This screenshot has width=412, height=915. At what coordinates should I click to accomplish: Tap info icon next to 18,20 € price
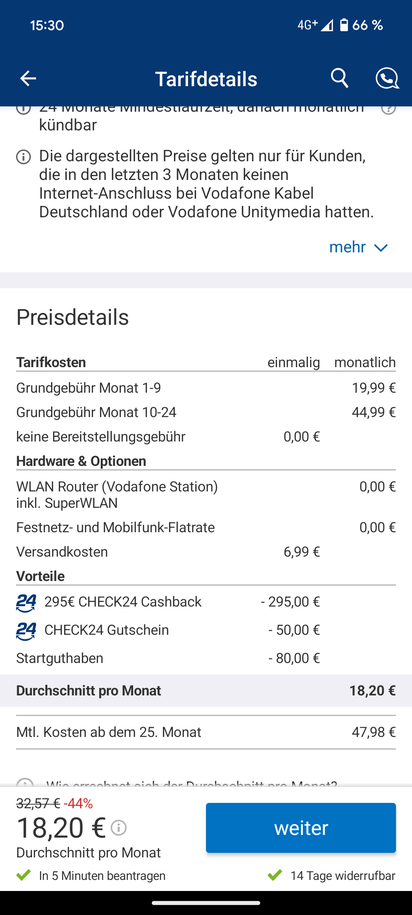pyautogui.click(x=118, y=827)
